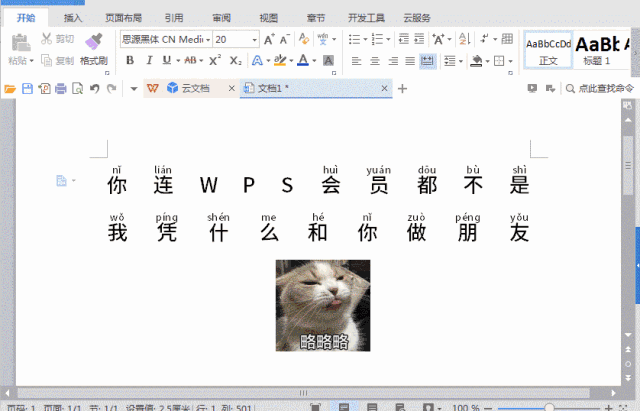Save the document with the floppy icon

tap(27, 89)
